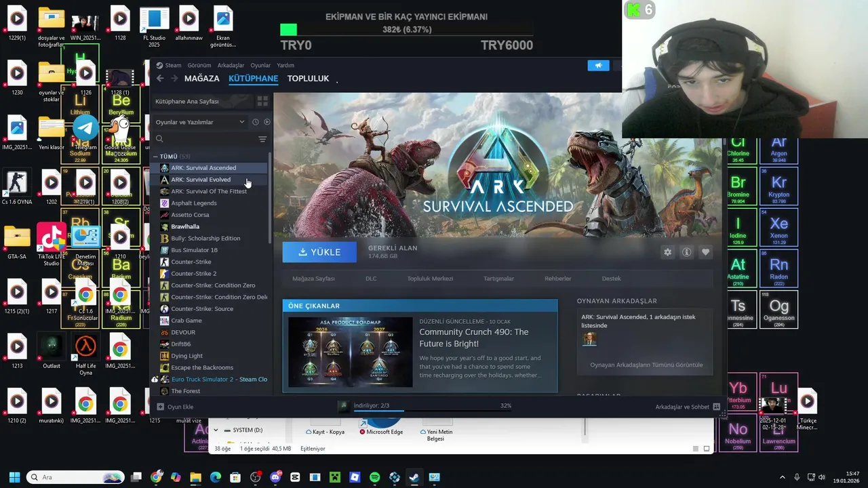Open GTA-SA desktop folder
Image resolution: width=868 pixels, height=488 pixels.
click(17, 243)
